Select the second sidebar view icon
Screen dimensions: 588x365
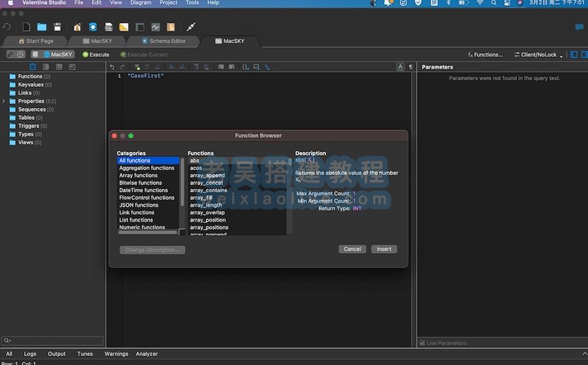coord(46,67)
